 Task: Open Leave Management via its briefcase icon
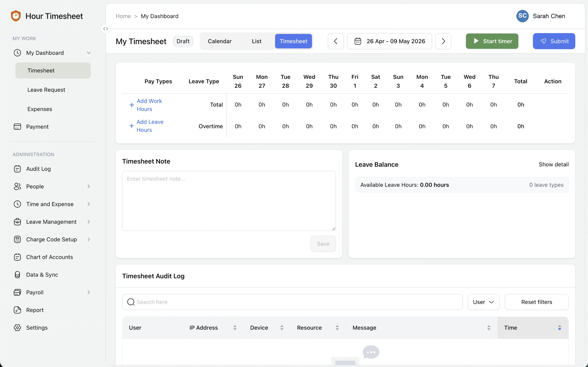(x=18, y=222)
